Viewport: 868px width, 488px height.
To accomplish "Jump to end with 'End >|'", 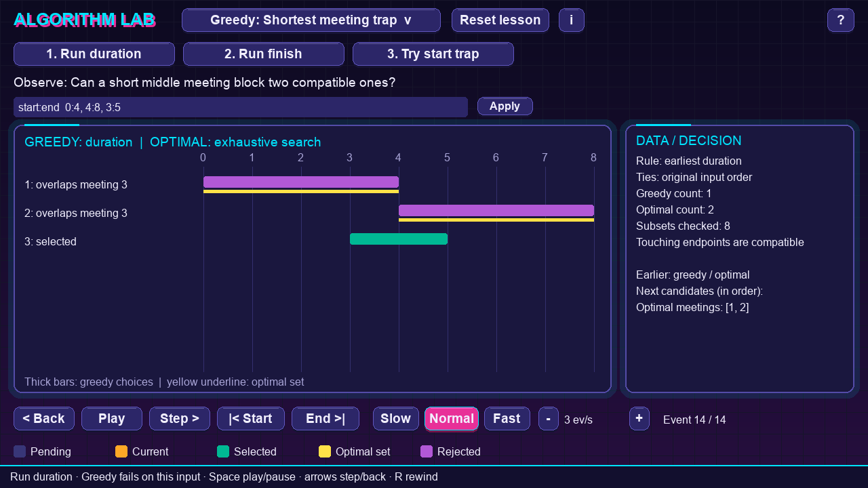I will tap(325, 419).
